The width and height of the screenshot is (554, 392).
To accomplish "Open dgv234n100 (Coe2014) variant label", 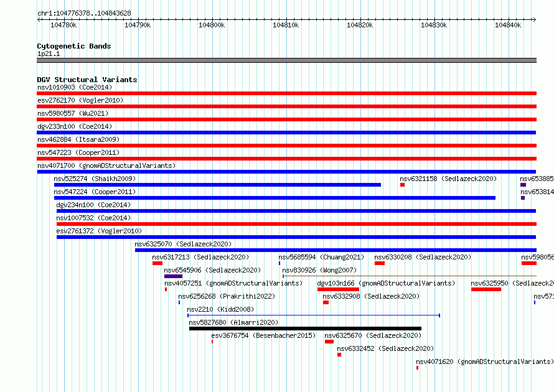I will point(93,205).
